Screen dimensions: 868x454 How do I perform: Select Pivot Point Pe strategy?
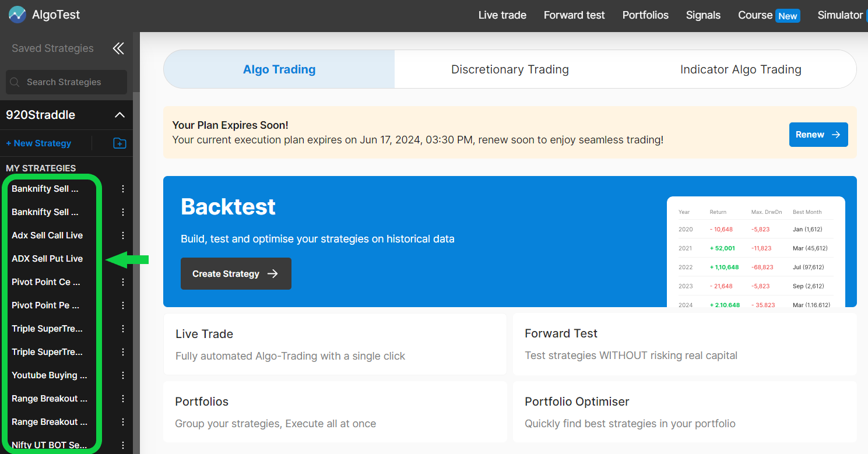pos(45,305)
